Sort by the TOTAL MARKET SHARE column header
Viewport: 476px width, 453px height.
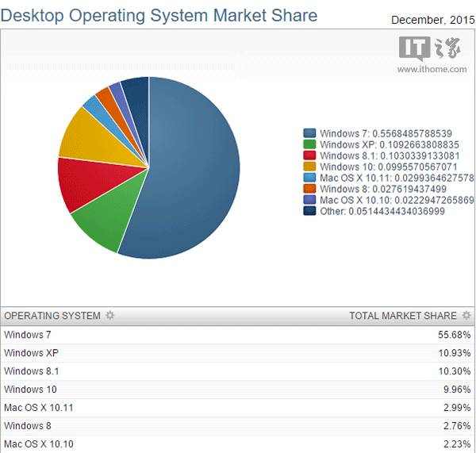tap(403, 316)
